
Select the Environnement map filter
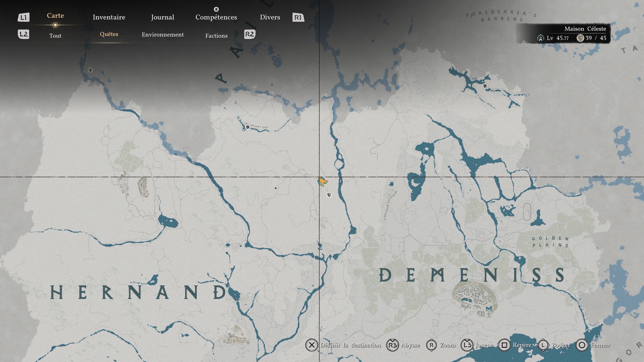[x=163, y=35]
